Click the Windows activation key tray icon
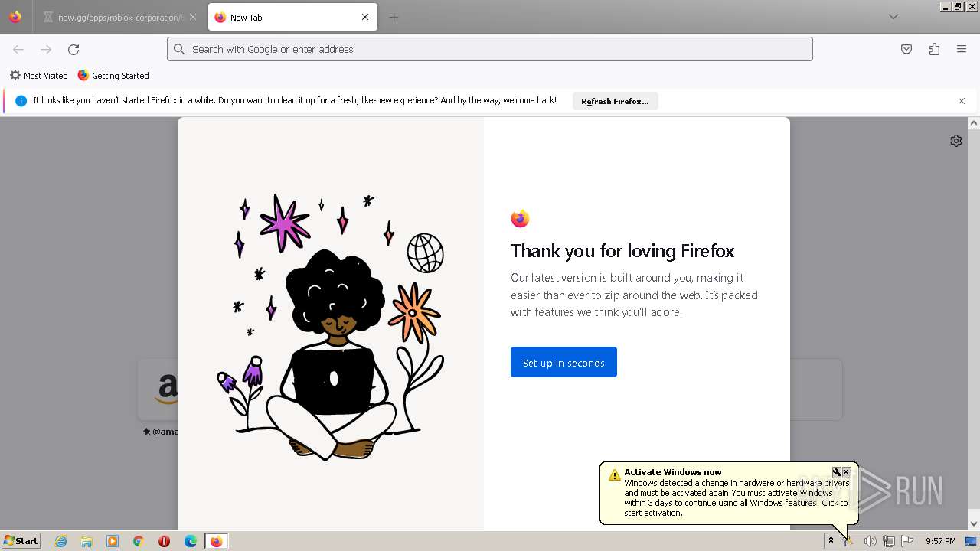The height and width of the screenshot is (551, 980). [849, 541]
